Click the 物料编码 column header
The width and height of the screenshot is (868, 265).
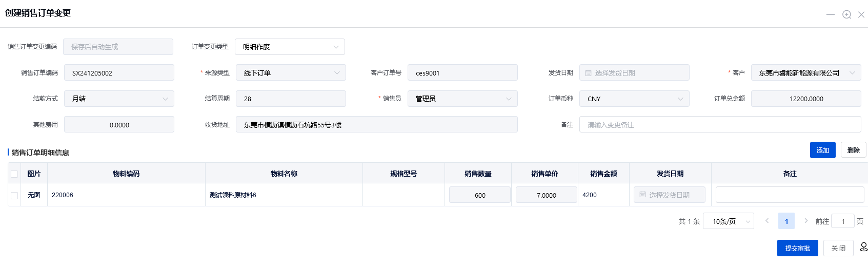[x=126, y=174]
